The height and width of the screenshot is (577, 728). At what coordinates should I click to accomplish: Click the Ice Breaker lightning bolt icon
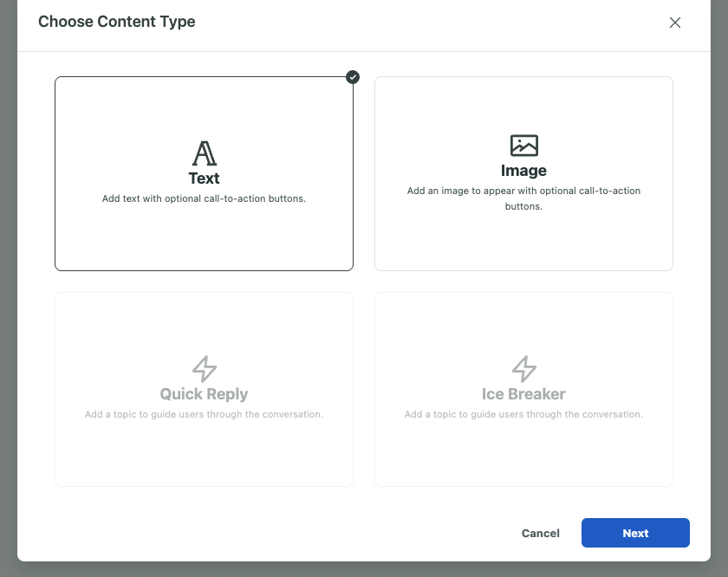click(x=523, y=369)
